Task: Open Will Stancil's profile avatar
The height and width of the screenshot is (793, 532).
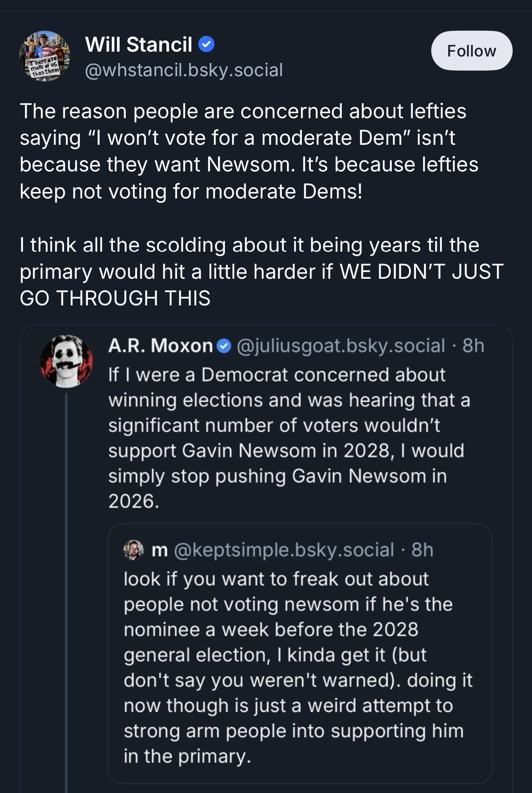Action: pyautogui.click(x=44, y=56)
